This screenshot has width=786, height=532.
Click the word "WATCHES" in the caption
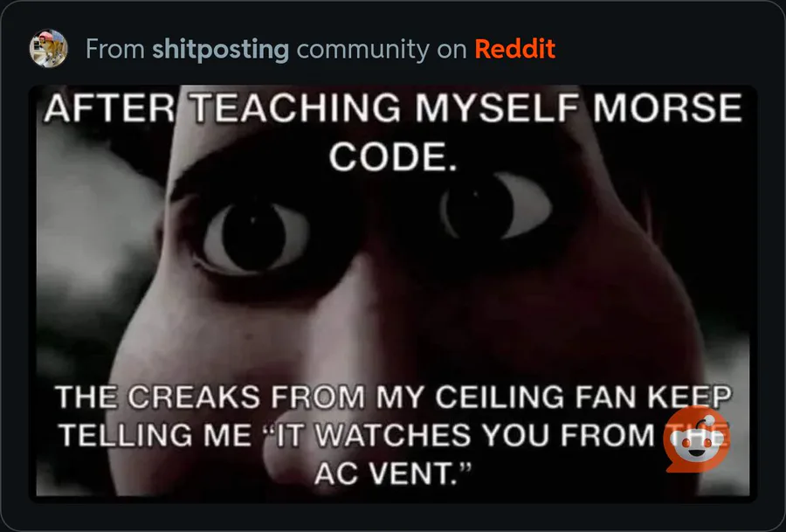point(392,435)
